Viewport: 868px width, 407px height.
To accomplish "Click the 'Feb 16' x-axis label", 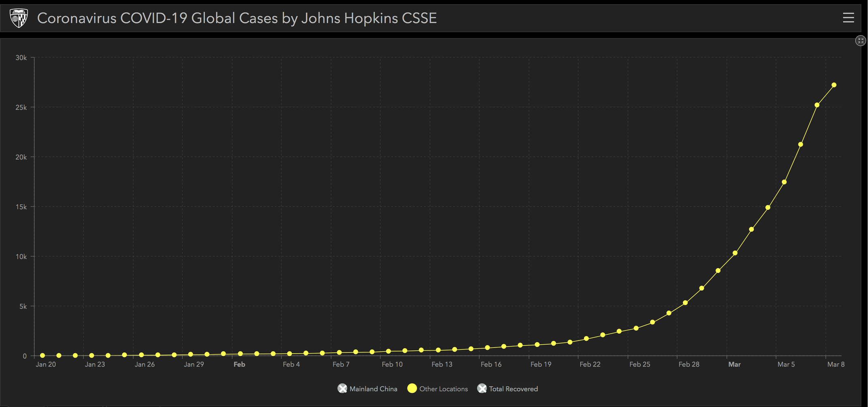I will coord(491,364).
